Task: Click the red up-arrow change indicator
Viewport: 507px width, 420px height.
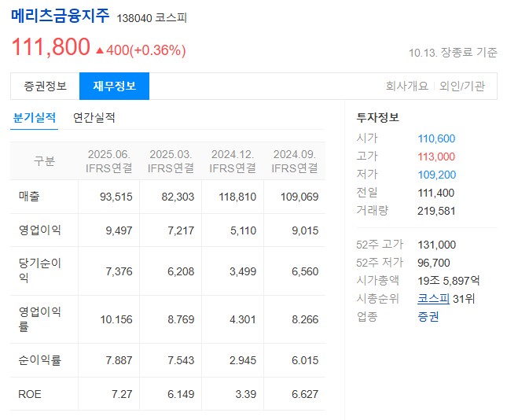Action: pos(100,50)
